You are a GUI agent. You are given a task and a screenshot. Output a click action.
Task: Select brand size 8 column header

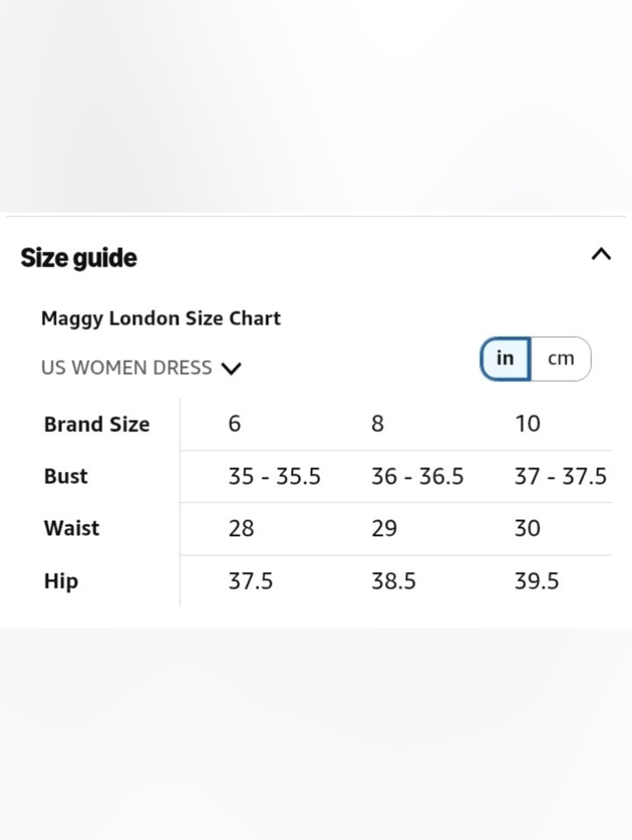[377, 423]
